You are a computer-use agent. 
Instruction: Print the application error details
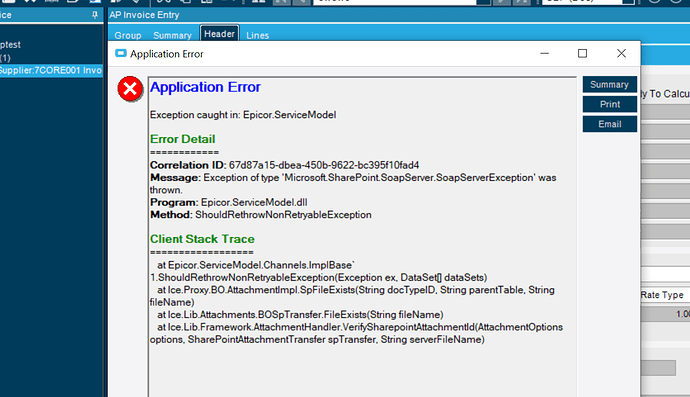click(609, 104)
